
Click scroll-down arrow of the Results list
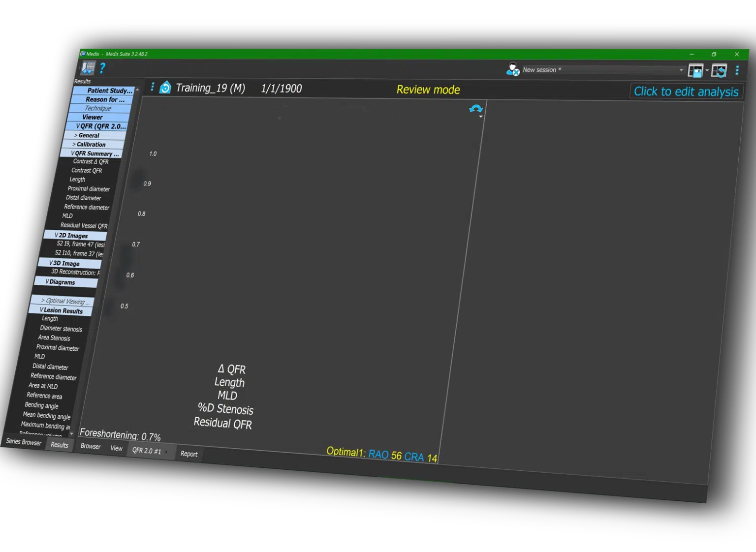(x=72, y=434)
